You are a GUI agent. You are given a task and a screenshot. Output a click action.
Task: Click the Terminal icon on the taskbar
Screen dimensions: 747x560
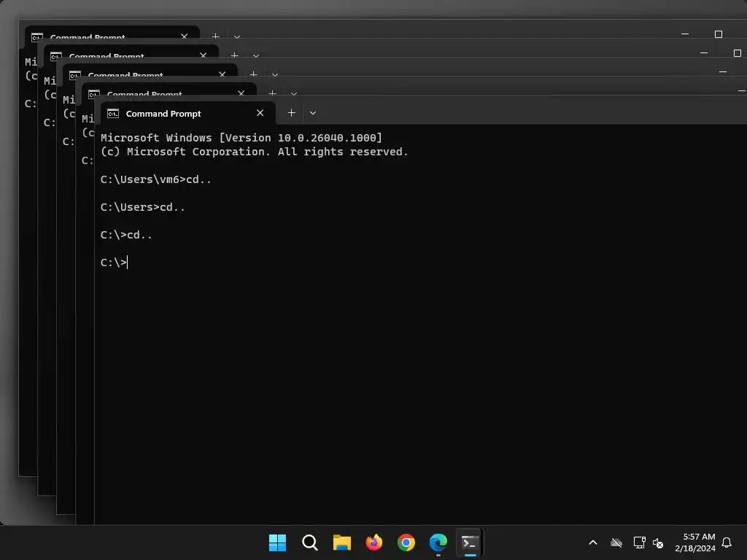[x=471, y=542]
